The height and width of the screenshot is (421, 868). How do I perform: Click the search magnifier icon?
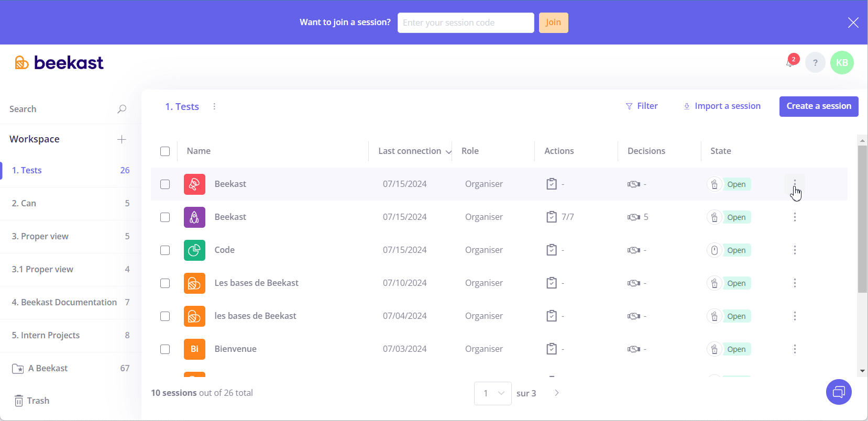tap(122, 109)
